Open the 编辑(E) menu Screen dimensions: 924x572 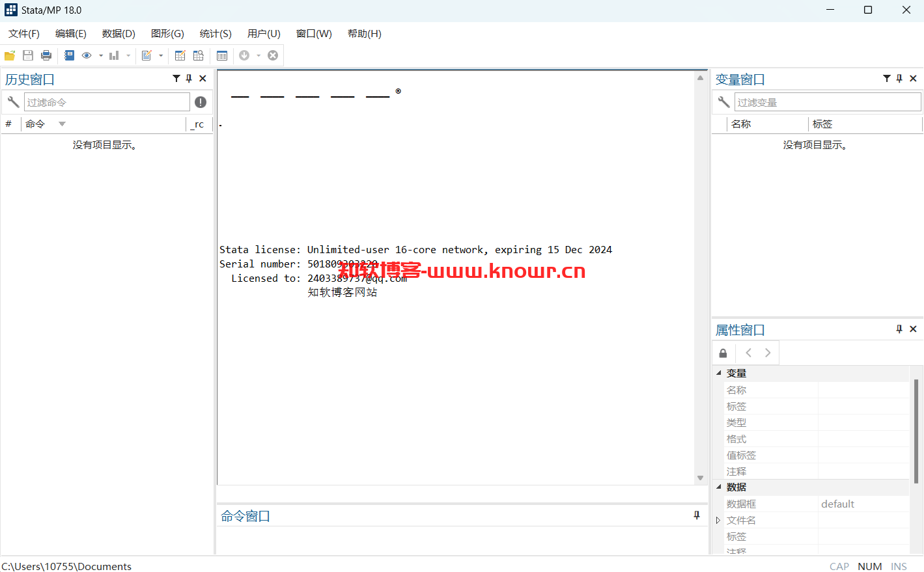point(71,34)
